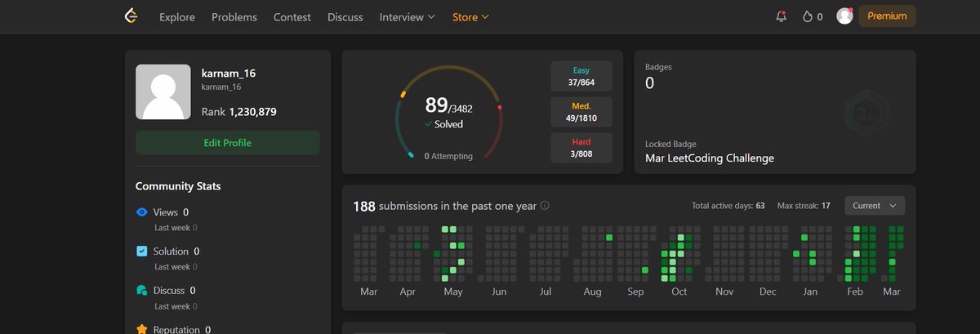980x334 pixels.
Task: Open the user avatar menu in navbar
Action: 845,16
